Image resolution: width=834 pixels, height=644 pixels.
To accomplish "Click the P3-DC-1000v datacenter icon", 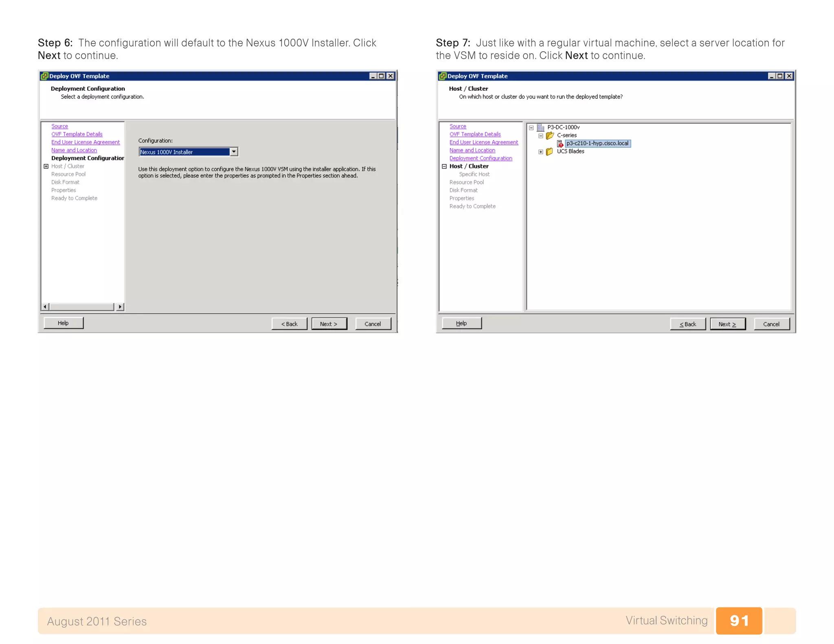I will point(540,127).
